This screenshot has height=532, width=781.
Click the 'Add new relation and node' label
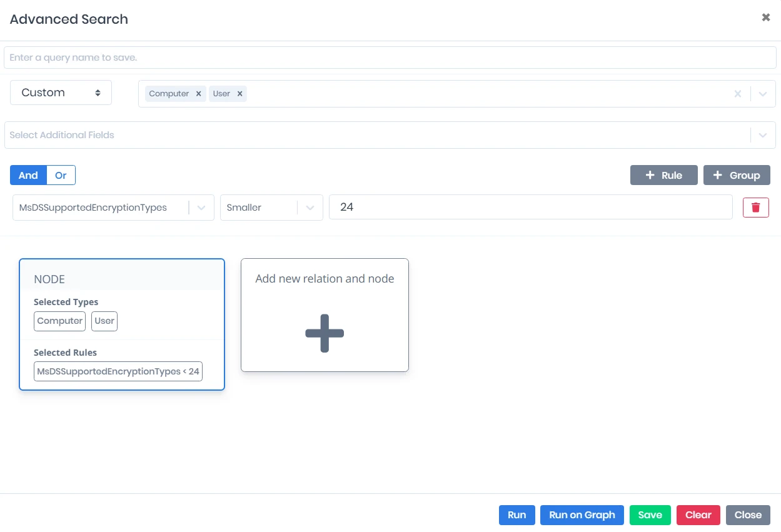click(325, 279)
